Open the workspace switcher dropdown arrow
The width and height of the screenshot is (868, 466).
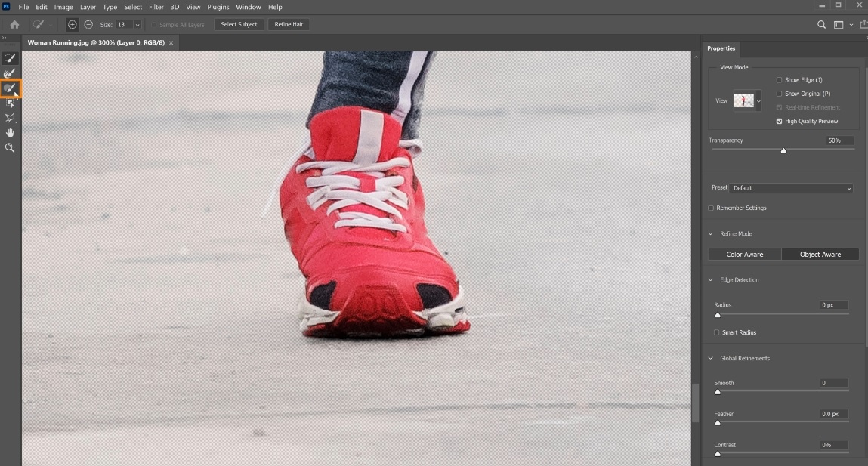(851, 25)
